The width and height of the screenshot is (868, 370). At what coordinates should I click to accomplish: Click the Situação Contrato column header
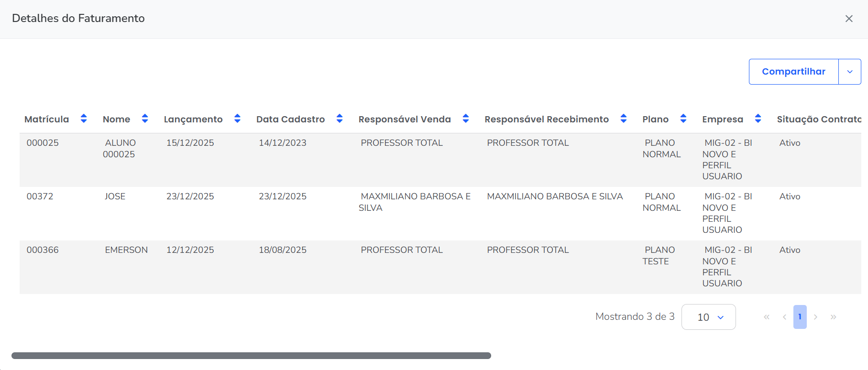(x=818, y=119)
